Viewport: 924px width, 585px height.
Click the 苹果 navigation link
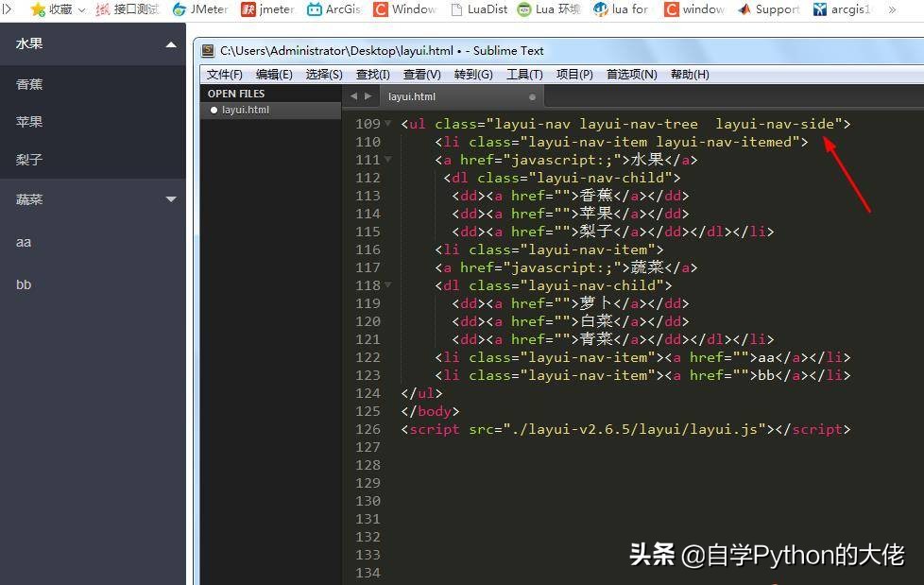[x=29, y=122]
